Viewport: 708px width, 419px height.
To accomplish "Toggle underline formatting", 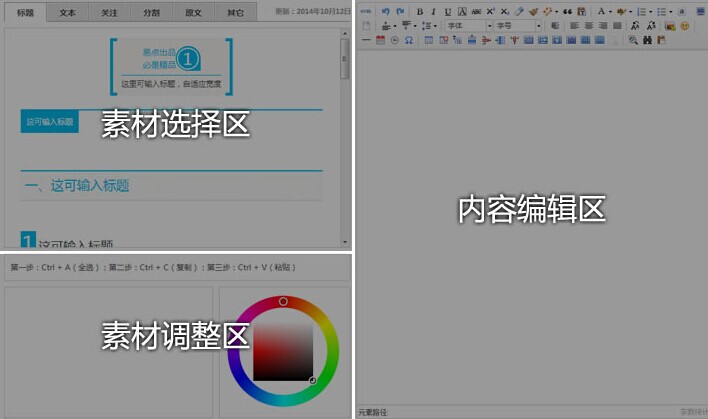I will [447, 12].
